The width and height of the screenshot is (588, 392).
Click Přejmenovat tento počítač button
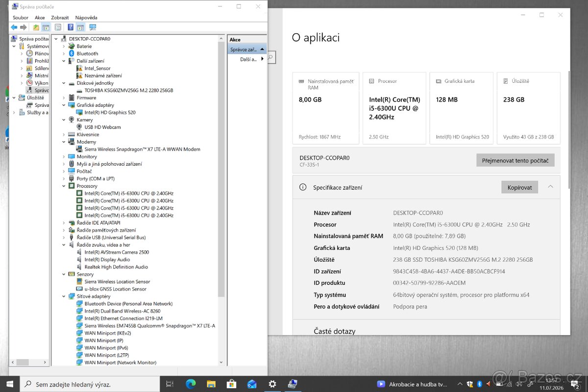[x=515, y=160]
